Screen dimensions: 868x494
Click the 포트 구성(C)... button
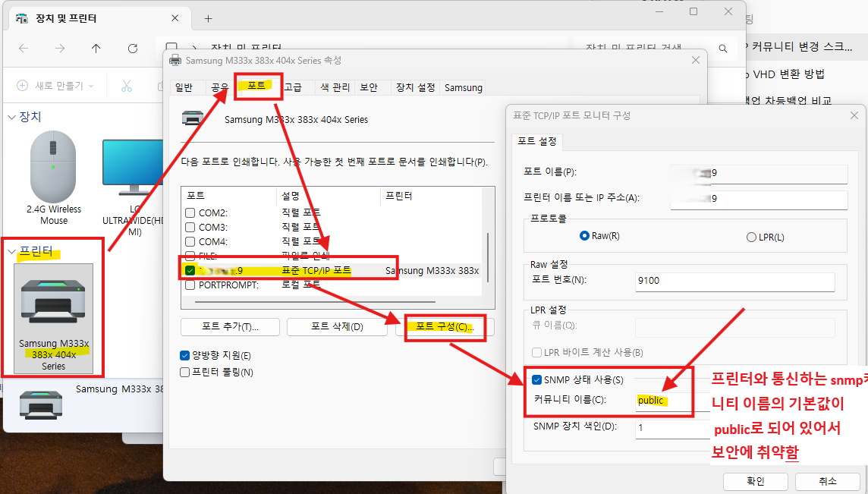[445, 327]
